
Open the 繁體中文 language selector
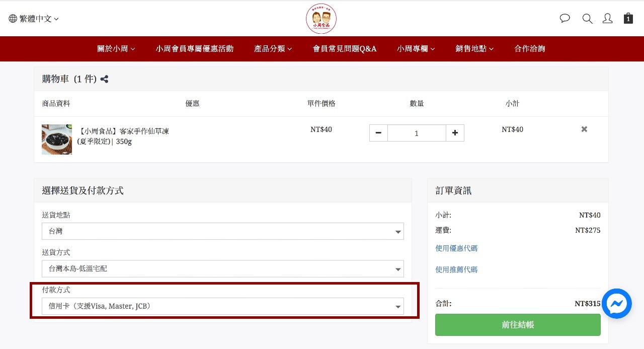click(x=34, y=19)
